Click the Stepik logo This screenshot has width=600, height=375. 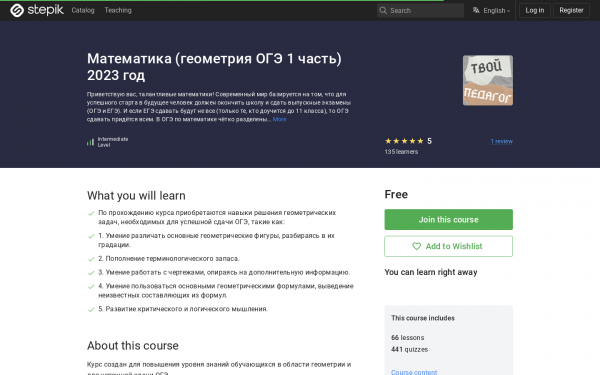pyautogui.click(x=37, y=10)
